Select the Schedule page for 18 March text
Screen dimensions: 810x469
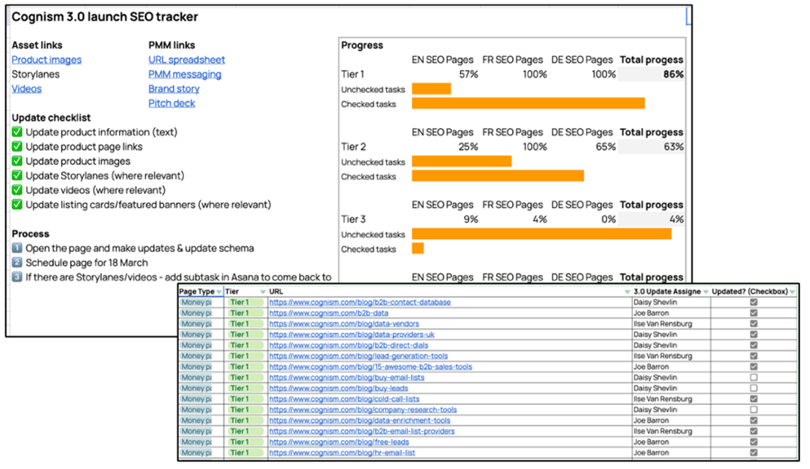point(87,262)
